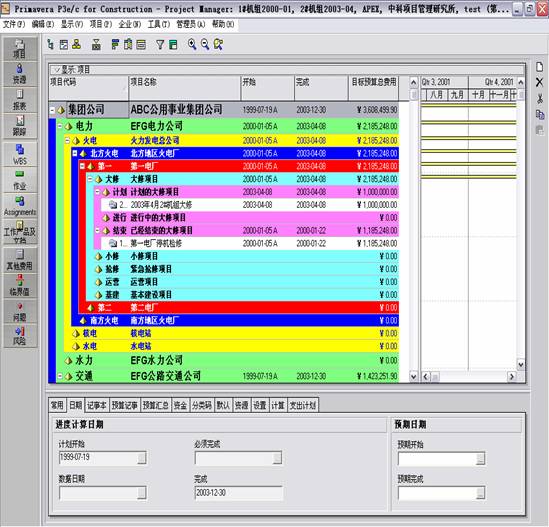Open the 风险 (Risks) sidebar icon
The height and width of the screenshot is (527, 549).
[20, 336]
